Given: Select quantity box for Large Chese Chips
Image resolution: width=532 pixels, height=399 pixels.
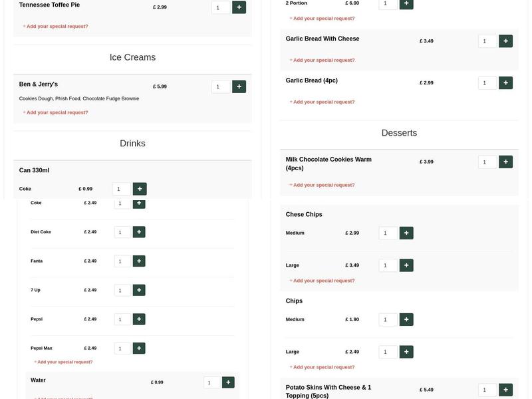Looking at the screenshot, I should click(388, 265).
